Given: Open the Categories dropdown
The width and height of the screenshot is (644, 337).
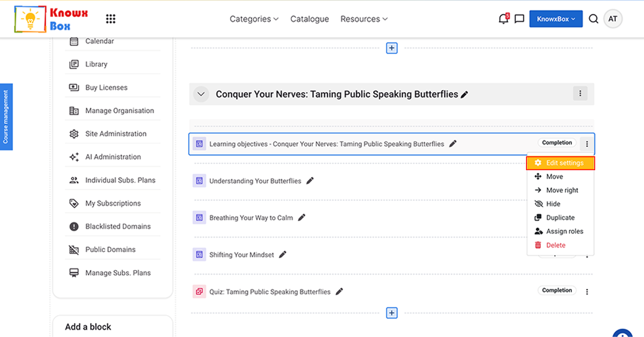Looking at the screenshot, I should tap(254, 19).
